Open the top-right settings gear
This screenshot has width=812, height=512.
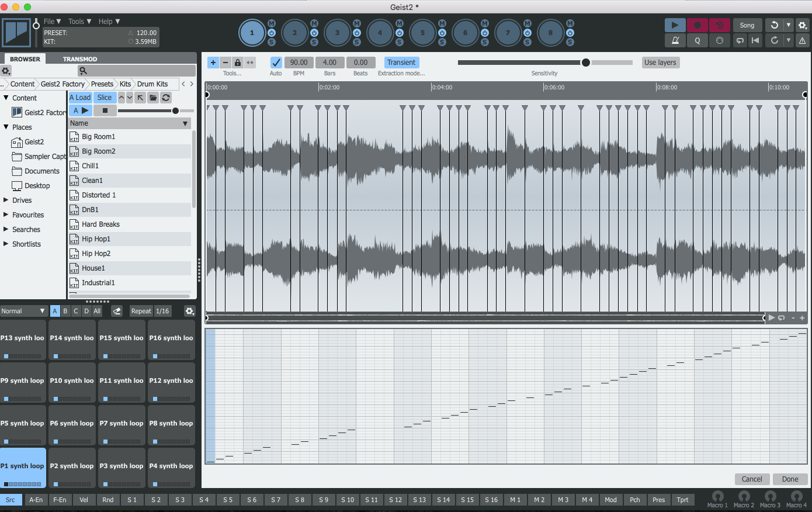point(802,25)
